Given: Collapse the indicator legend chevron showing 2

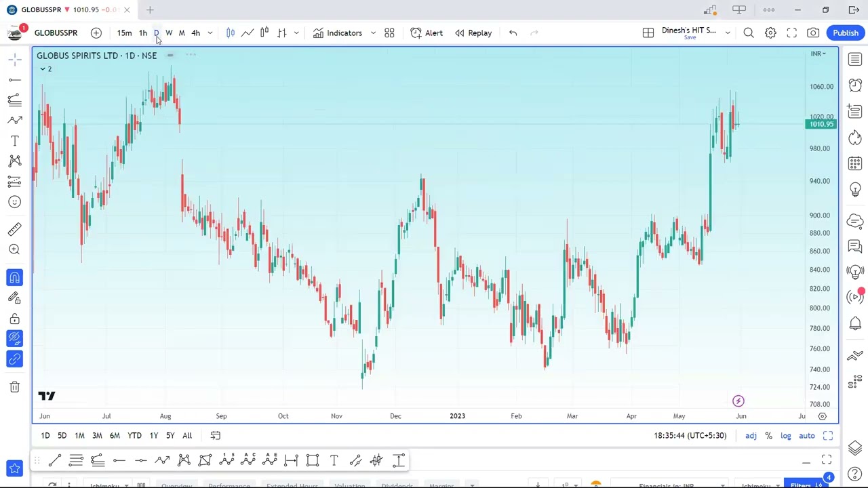Looking at the screenshot, I should [x=45, y=69].
